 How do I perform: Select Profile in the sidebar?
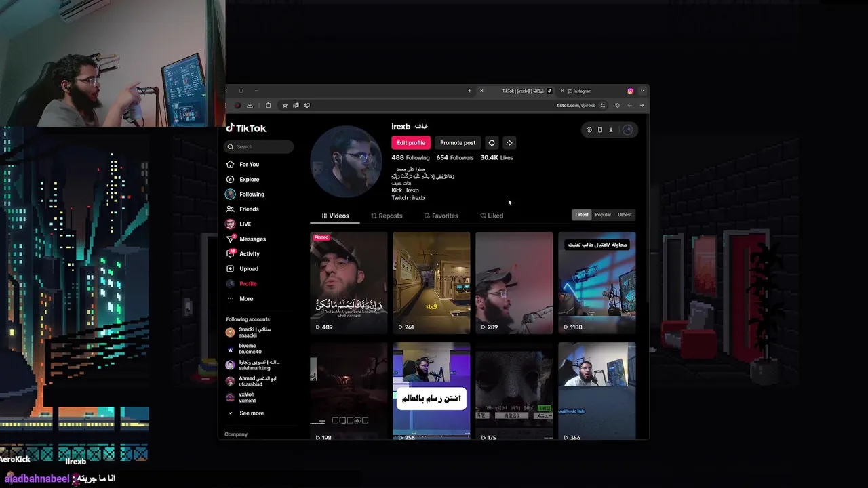[x=241, y=283]
